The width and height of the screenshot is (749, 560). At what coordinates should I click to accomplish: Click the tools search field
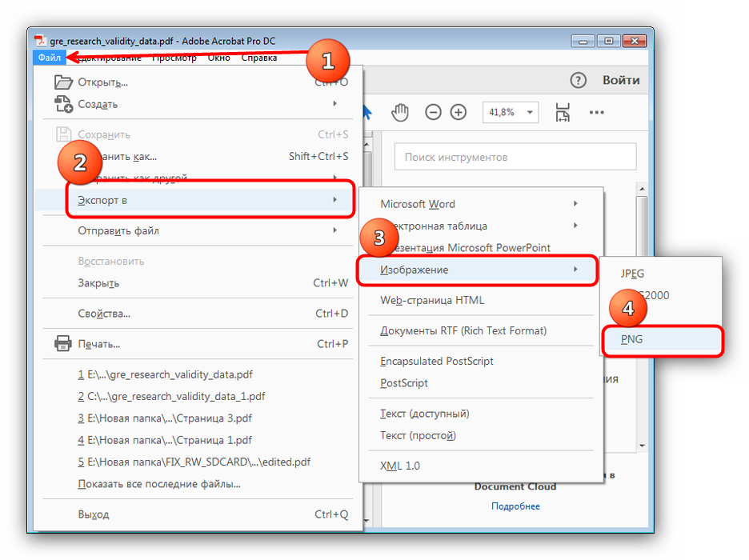point(515,158)
